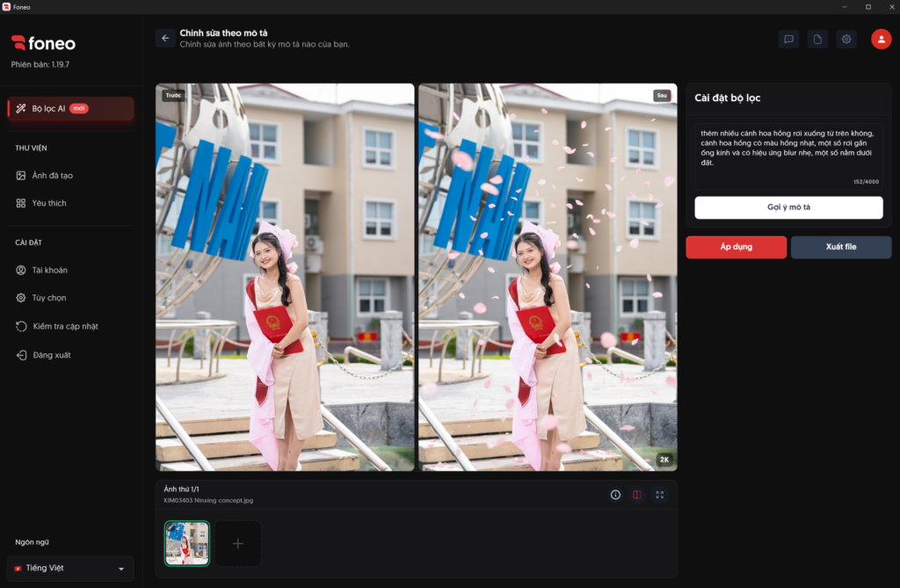The image size is (900, 588).
Task: Select the Bộ lọc AI menu item
Action: (70, 108)
